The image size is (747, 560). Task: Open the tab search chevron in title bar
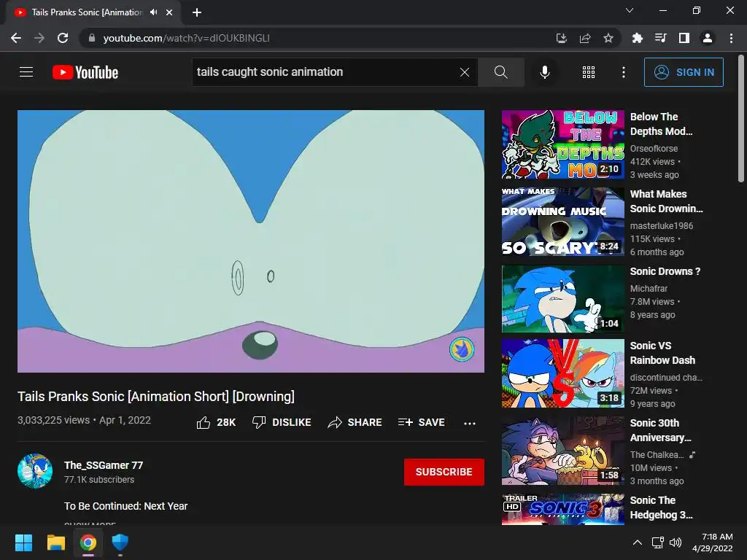[x=630, y=10]
